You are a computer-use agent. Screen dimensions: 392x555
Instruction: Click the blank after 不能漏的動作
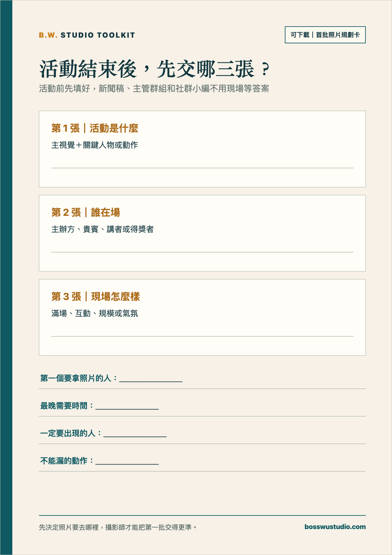[x=127, y=462]
